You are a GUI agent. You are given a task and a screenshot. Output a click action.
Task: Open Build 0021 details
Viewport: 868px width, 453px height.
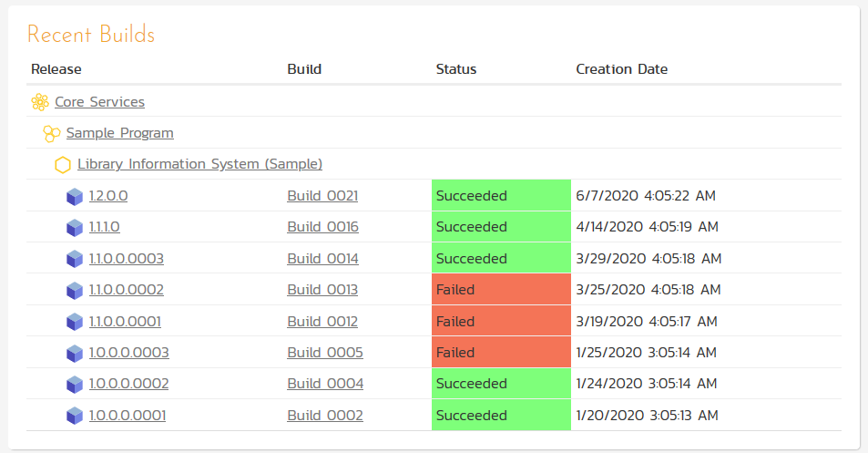322,196
